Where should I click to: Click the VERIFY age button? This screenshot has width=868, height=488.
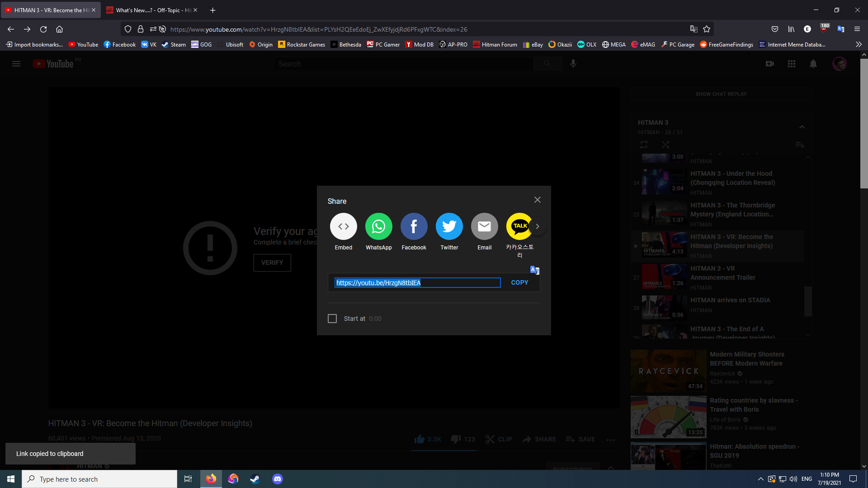(x=272, y=263)
